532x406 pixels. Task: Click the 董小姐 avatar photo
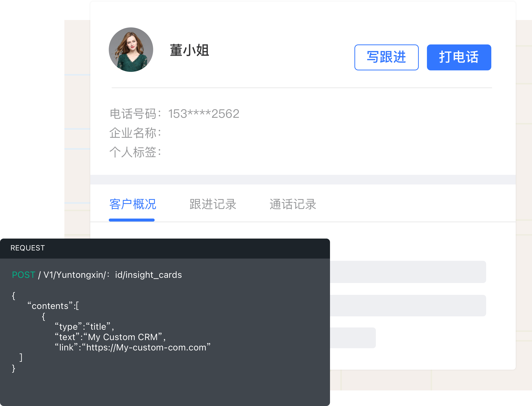(x=131, y=49)
